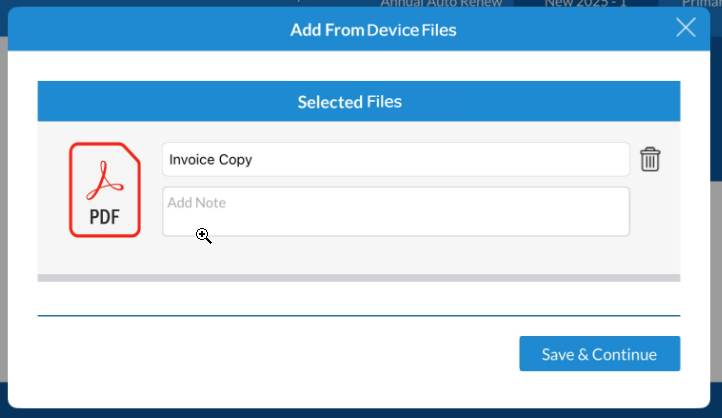Click the "PDF" text label on the file icon
The width and height of the screenshot is (722, 418).
[105, 217]
